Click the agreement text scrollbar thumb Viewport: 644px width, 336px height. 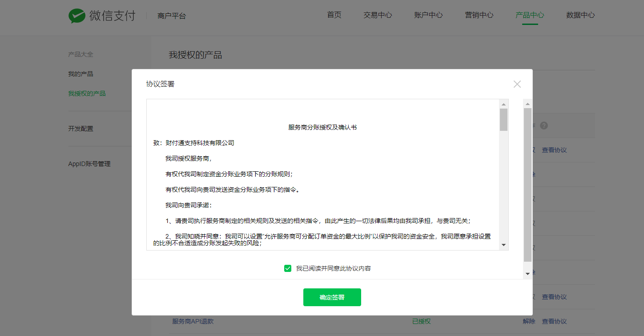coord(503,120)
